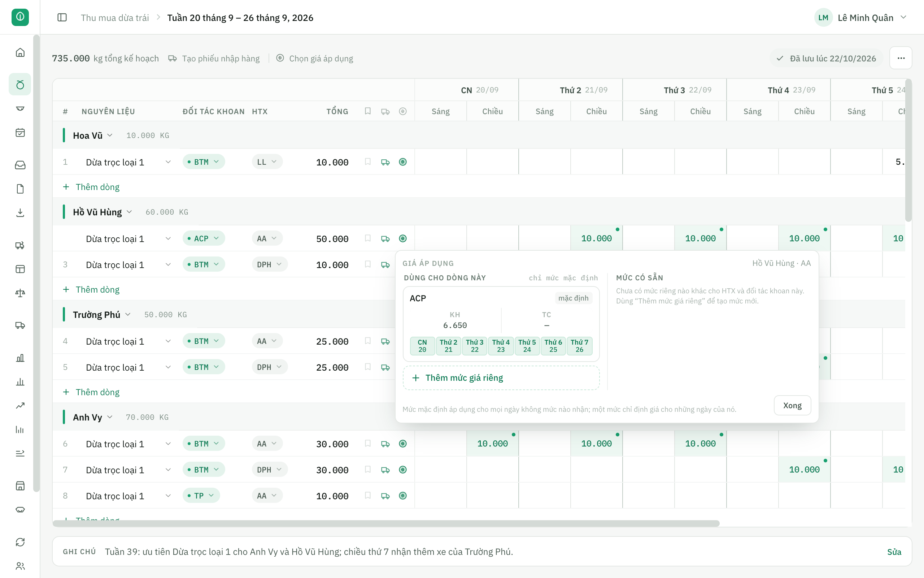Click the horizontal table scrollbar

[385, 523]
